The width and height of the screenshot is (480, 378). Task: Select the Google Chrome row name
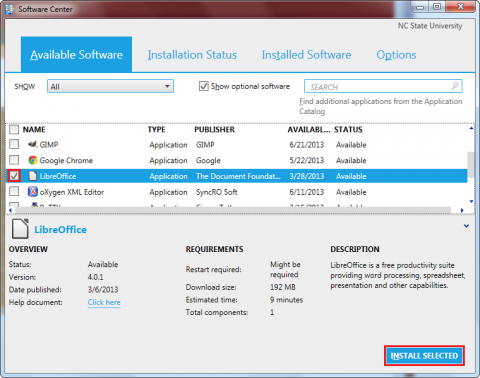tap(66, 160)
